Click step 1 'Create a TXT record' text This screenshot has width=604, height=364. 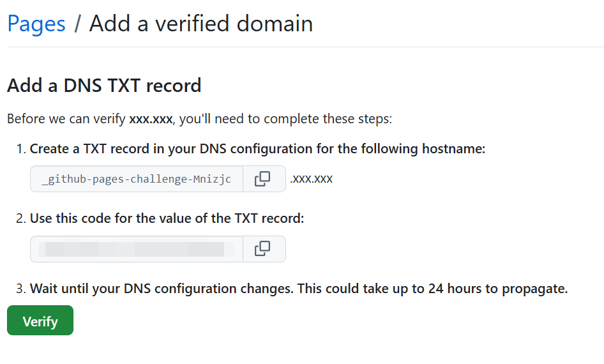pos(257,149)
